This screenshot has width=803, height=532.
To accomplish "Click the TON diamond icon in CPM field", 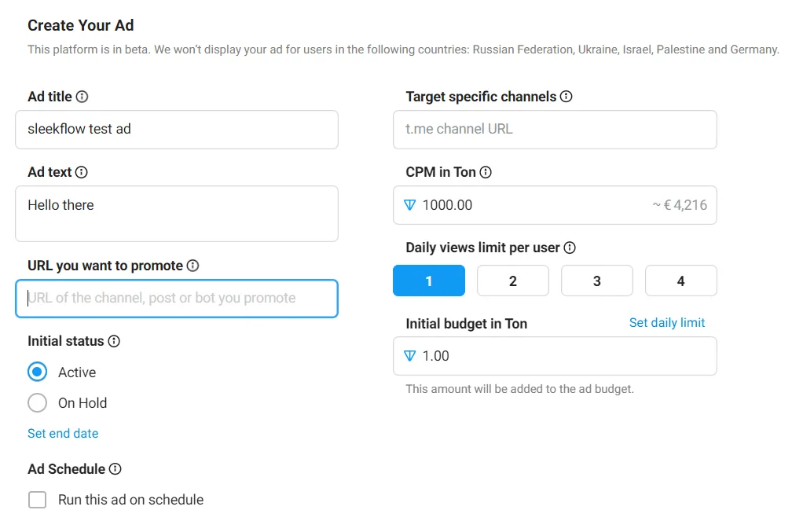I will [x=409, y=205].
